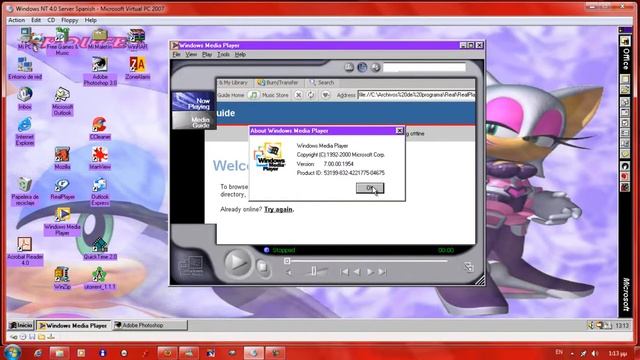Click the skin-mode windows icon at bottom left
640x360 pixels.
click(x=190, y=267)
